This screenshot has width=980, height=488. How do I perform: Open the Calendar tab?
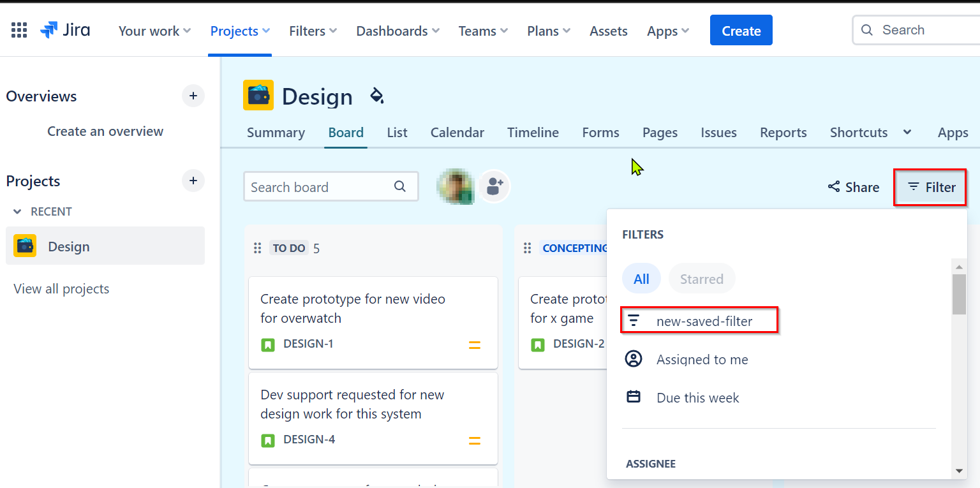457,133
